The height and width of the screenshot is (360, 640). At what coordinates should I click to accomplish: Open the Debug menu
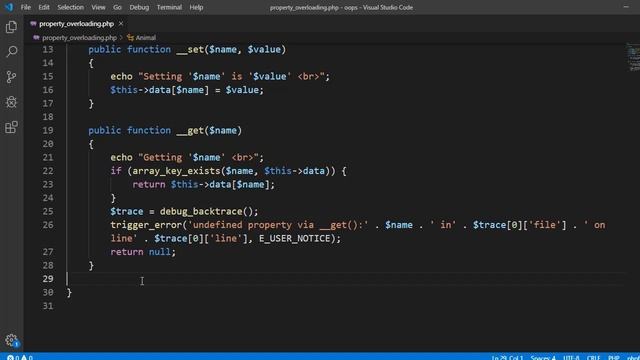click(x=139, y=7)
